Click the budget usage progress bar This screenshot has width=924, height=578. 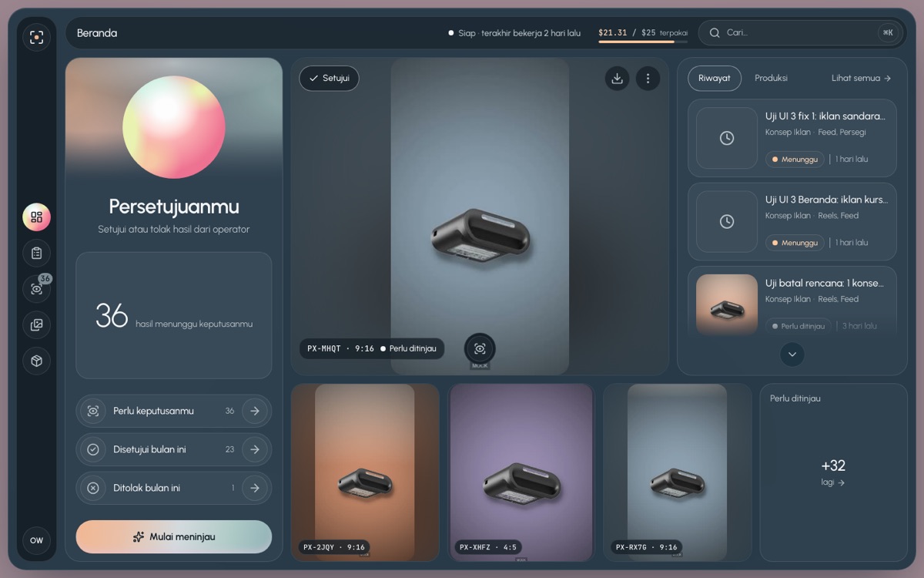tap(643, 42)
